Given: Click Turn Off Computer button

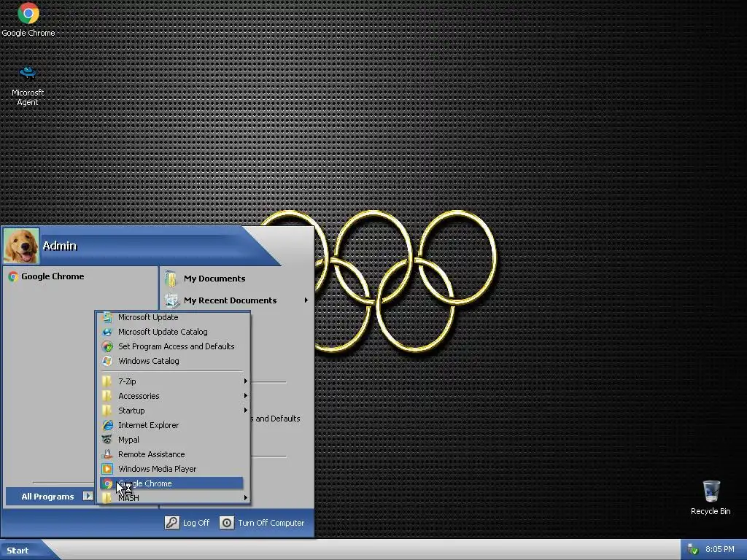Looking at the screenshot, I should (262, 523).
